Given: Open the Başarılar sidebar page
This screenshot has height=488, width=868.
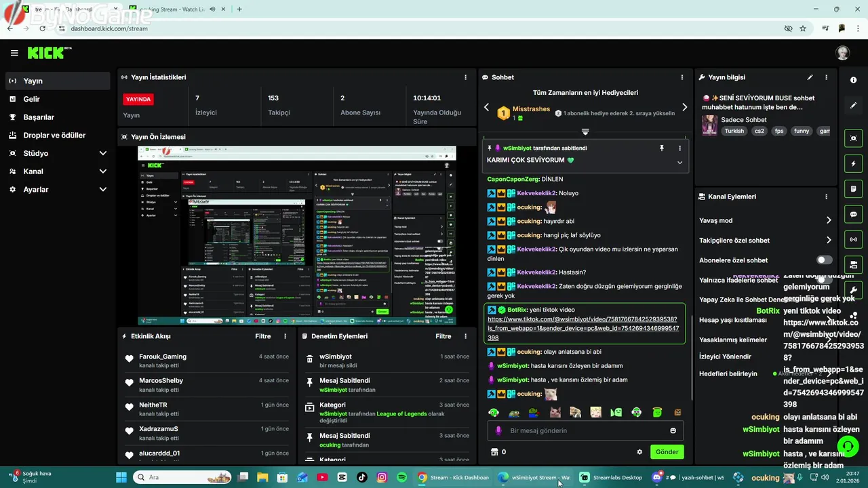Looking at the screenshot, I should [58, 117].
